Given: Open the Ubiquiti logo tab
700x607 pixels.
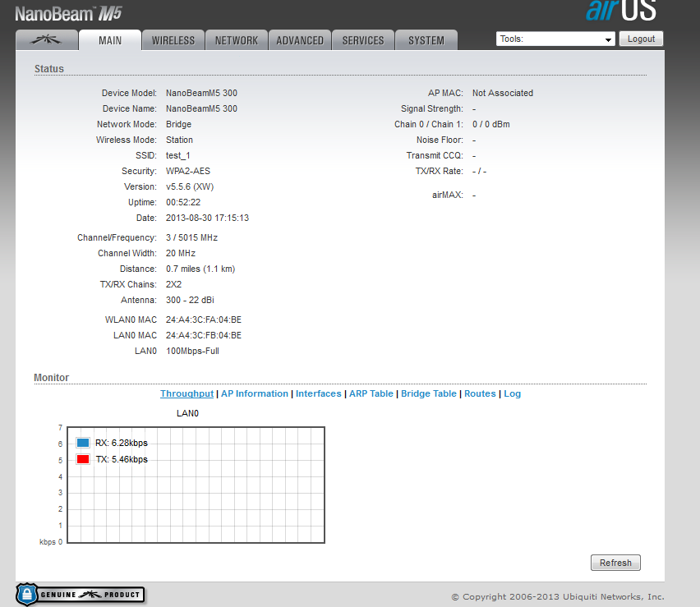Looking at the screenshot, I should pos(47,40).
